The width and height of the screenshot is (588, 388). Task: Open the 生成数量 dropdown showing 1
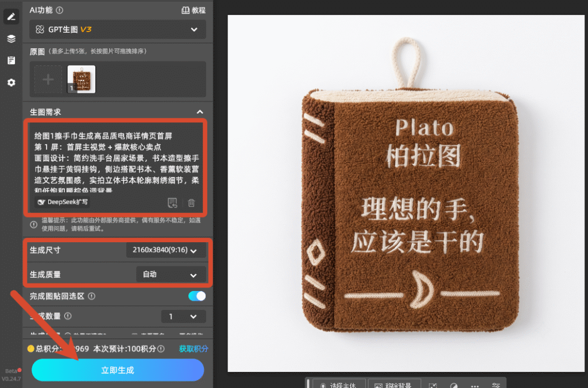click(183, 316)
